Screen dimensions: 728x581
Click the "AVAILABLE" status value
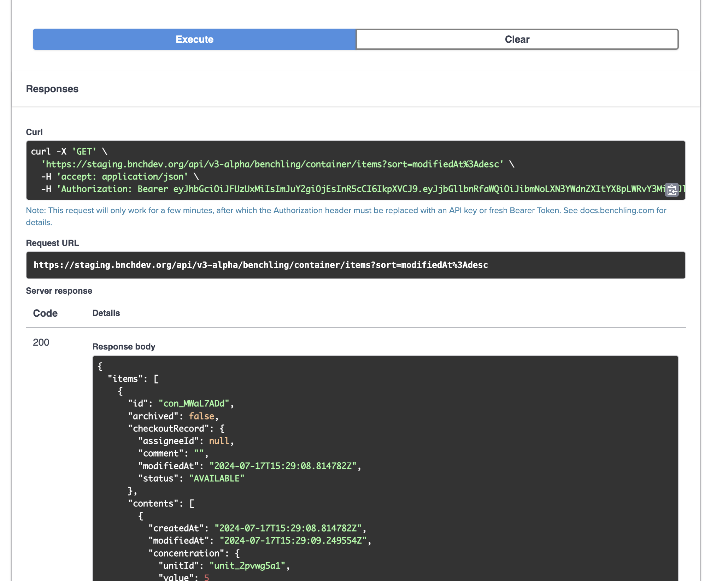pyautogui.click(x=217, y=479)
